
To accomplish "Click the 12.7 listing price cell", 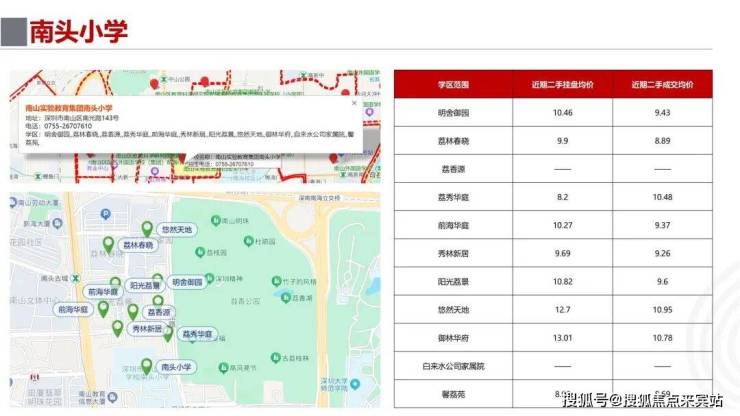I will pos(563,310).
